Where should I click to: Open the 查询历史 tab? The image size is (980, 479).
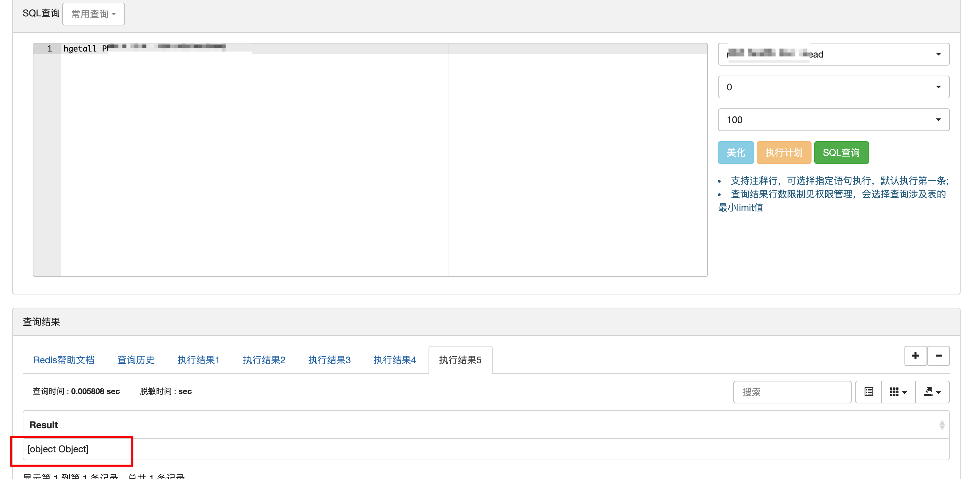tap(136, 360)
